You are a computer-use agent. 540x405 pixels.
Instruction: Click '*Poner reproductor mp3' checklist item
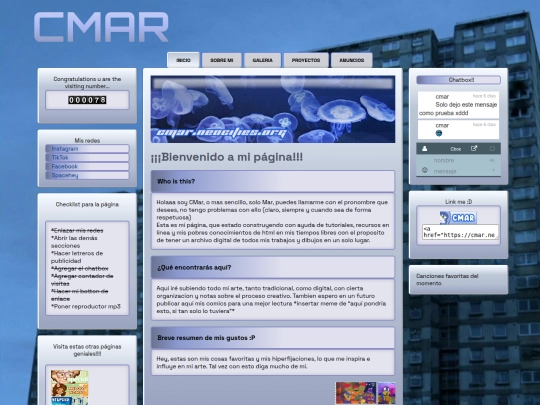coord(86,307)
